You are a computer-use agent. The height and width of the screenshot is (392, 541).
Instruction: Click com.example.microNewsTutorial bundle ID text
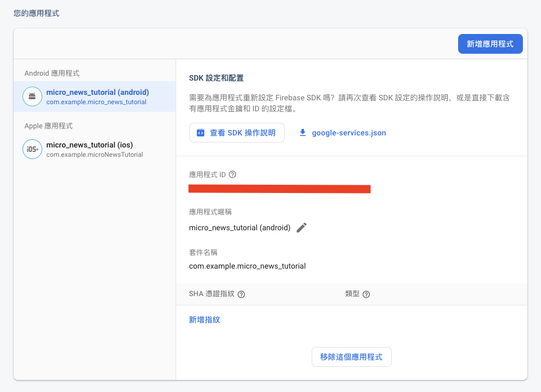point(94,155)
